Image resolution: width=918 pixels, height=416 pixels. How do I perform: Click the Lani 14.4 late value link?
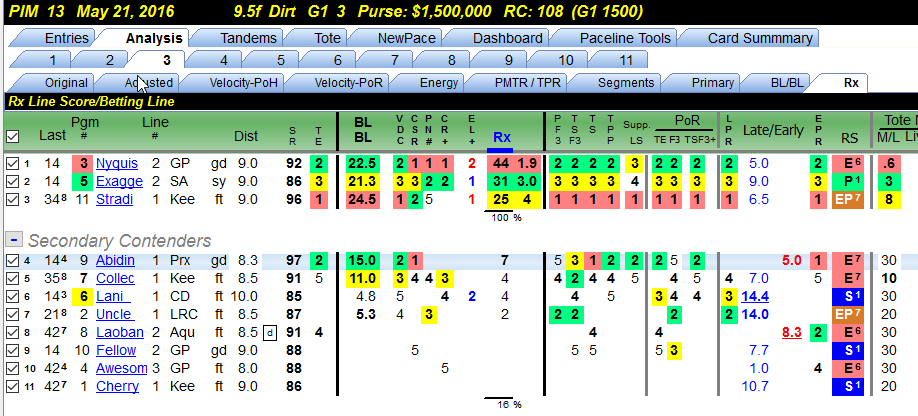click(x=755, y=297)
